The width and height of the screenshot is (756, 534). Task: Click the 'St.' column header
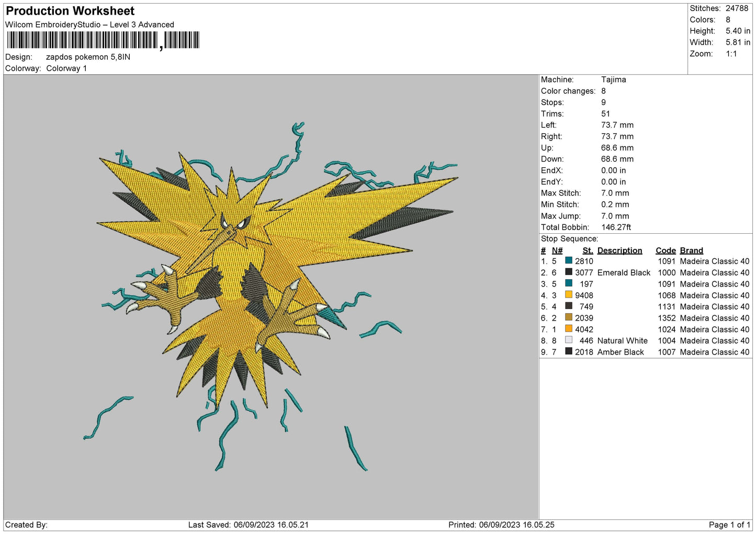point(588,251)
